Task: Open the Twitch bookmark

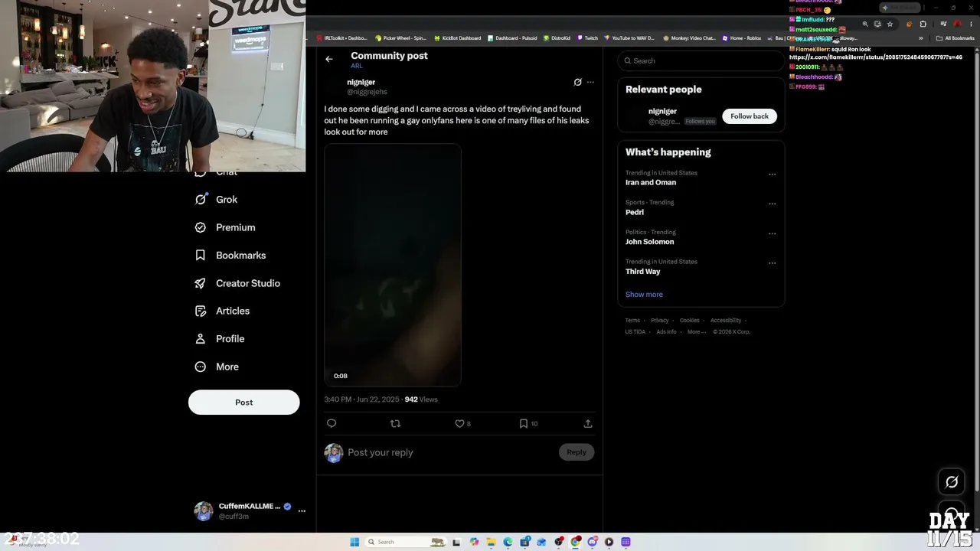Action: pos(587,38)
